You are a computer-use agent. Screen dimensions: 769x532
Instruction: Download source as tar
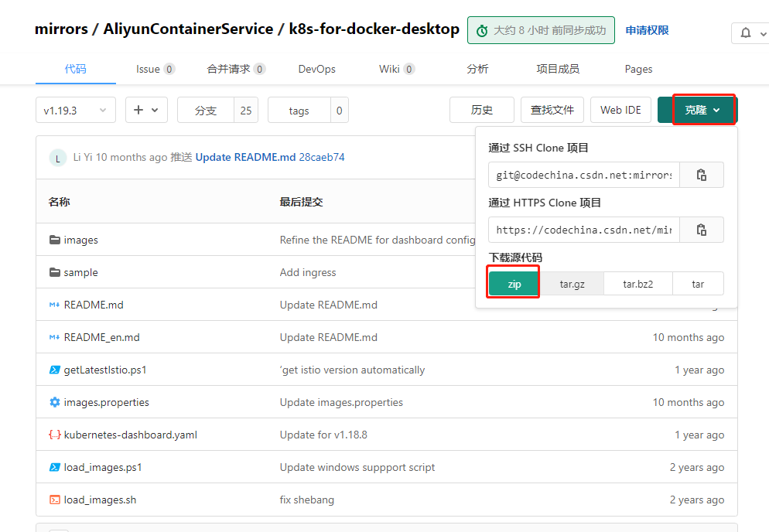698,284
